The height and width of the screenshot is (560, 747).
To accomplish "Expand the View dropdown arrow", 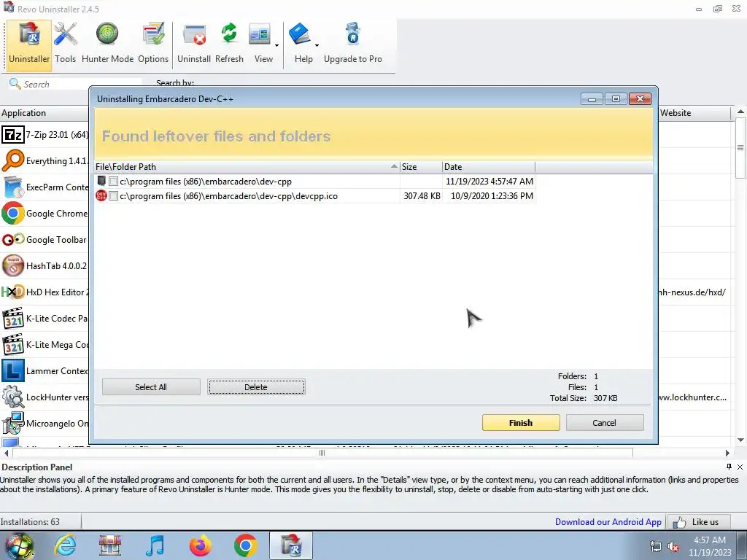I will [276, 46].
